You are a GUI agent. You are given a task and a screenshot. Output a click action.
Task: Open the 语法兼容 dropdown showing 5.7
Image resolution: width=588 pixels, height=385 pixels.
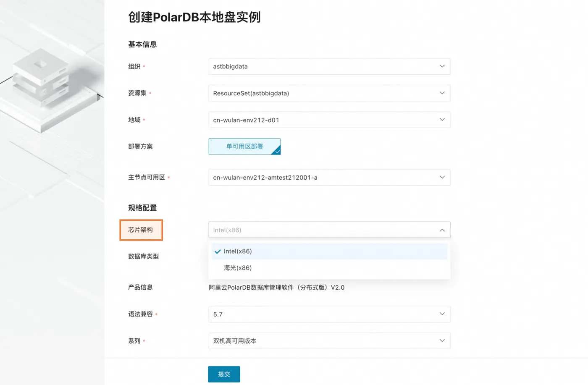[329, 314]
